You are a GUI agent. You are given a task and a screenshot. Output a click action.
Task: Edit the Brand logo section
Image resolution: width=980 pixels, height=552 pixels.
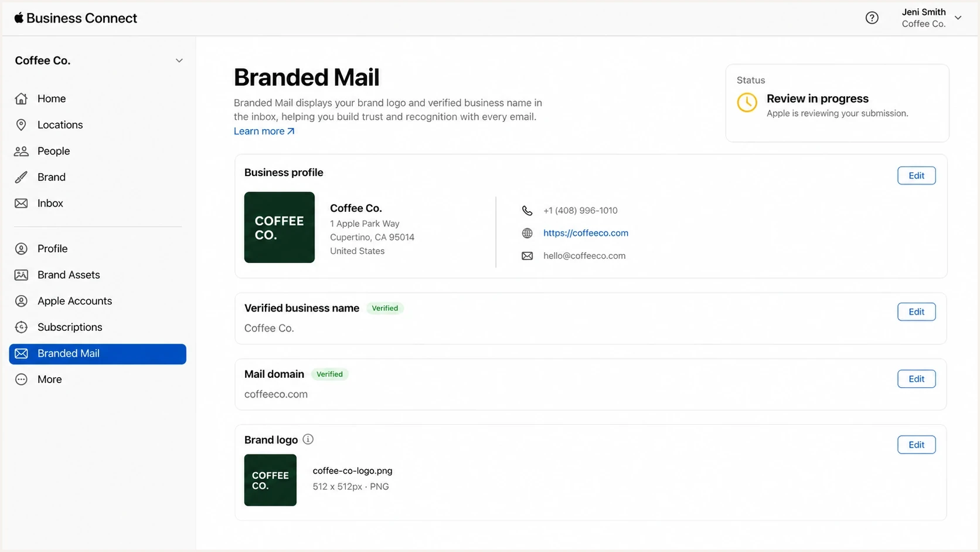tap(916, 445)
